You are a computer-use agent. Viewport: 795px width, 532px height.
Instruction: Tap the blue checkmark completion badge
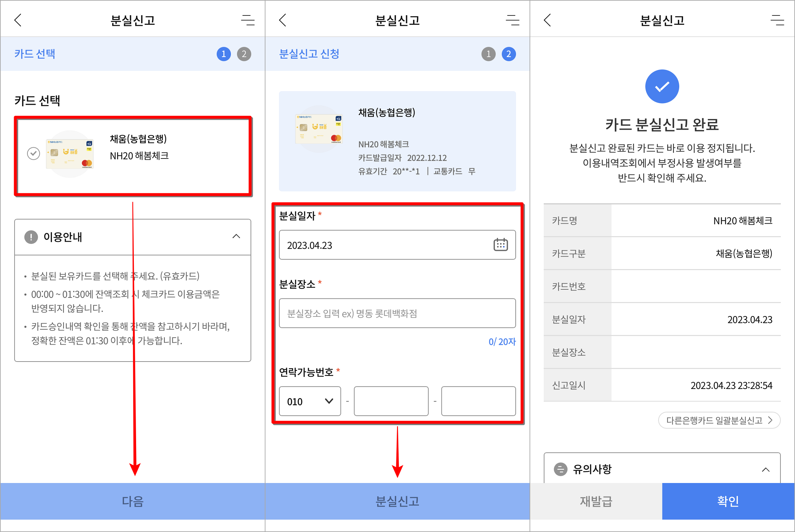[x=661, y=86]
